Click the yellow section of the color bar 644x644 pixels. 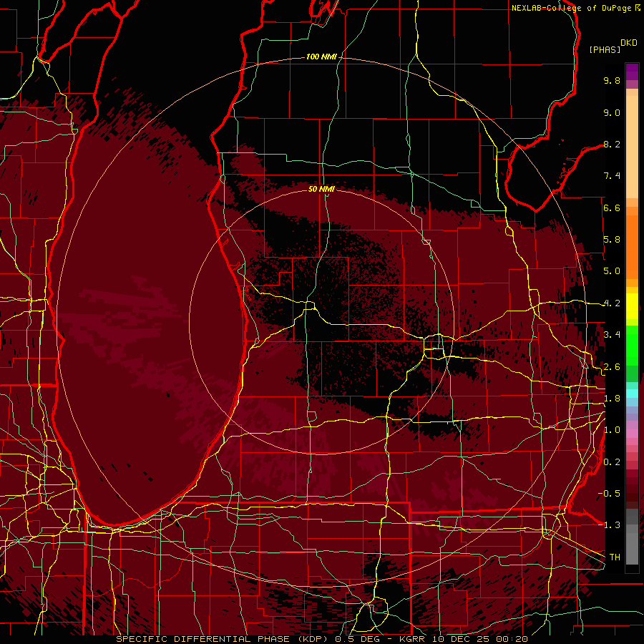click(x=632, y=306)
